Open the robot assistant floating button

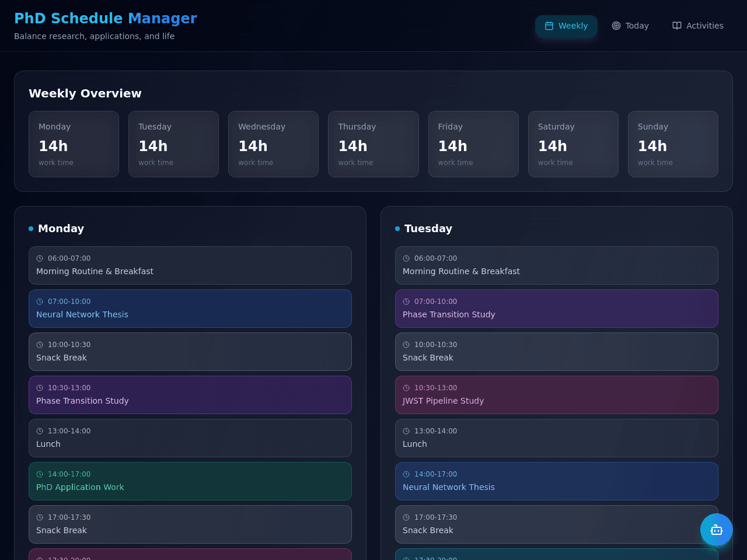click(x=717, y=530)
